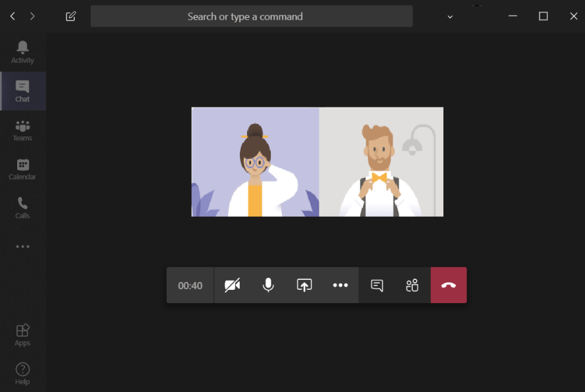Hang up the call
This screenshot has height=392, width=585.
pos(449,285)
